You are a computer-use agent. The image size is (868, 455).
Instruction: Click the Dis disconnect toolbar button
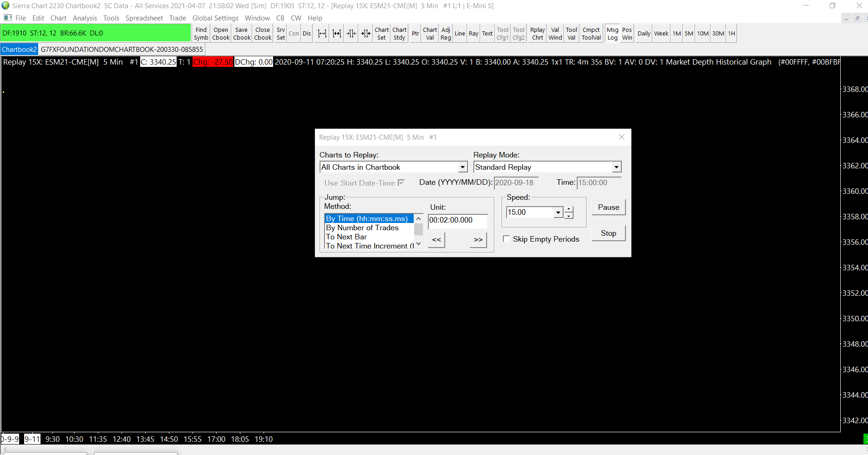point(307,34)
